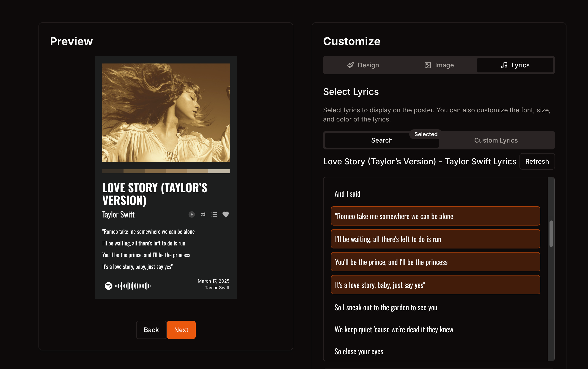This screenshot has width=588, height=369.
Task: Click the "Taylor Swift" artist name under the title
Action: pos(118,215)
